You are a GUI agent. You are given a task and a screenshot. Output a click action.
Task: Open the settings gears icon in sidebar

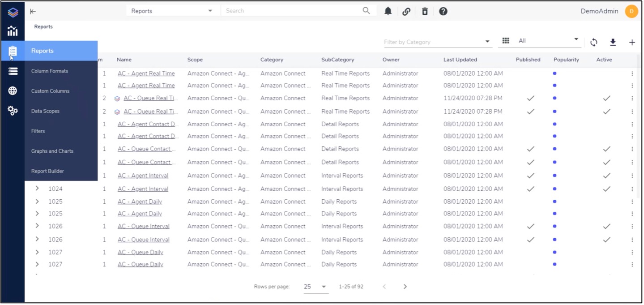tap(13, 111)
